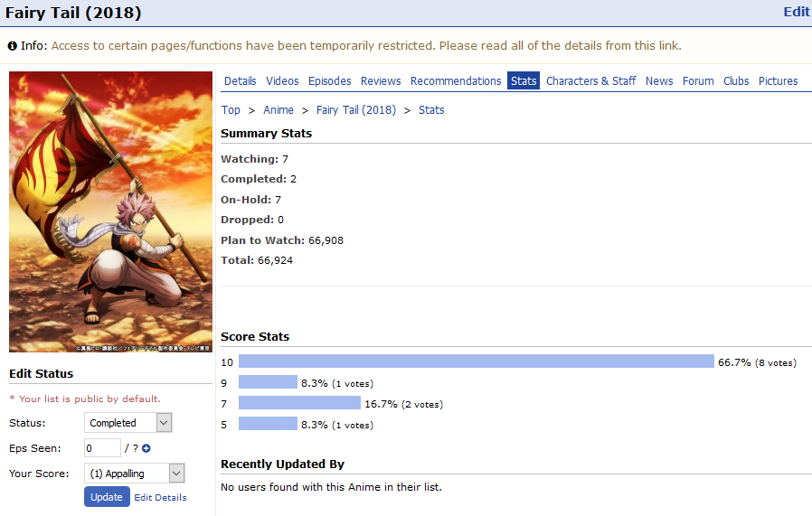
Task: Click the Fairy Tail (2018) page title
Action: point(73,13)
